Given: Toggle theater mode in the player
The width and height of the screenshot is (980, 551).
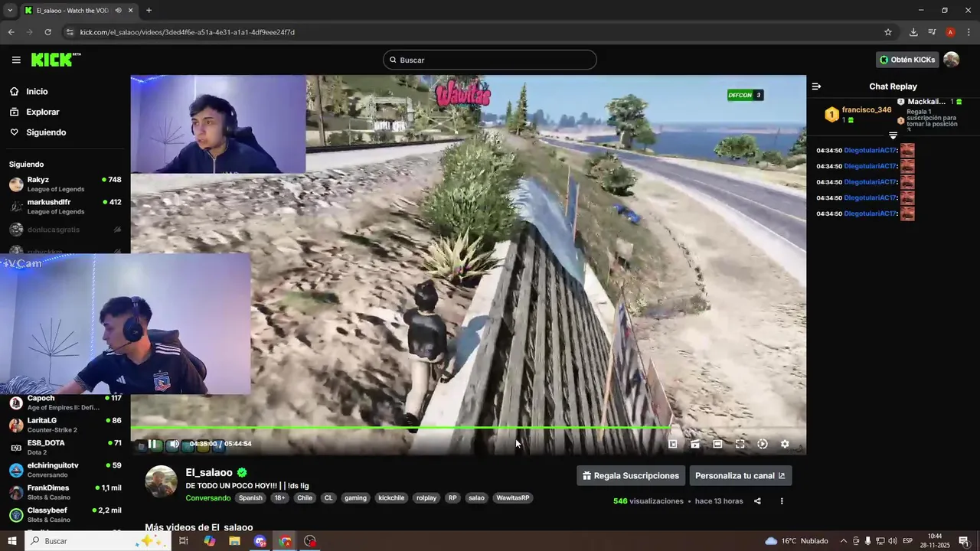Looking at the screenshot, I should (x=717, y=444).
